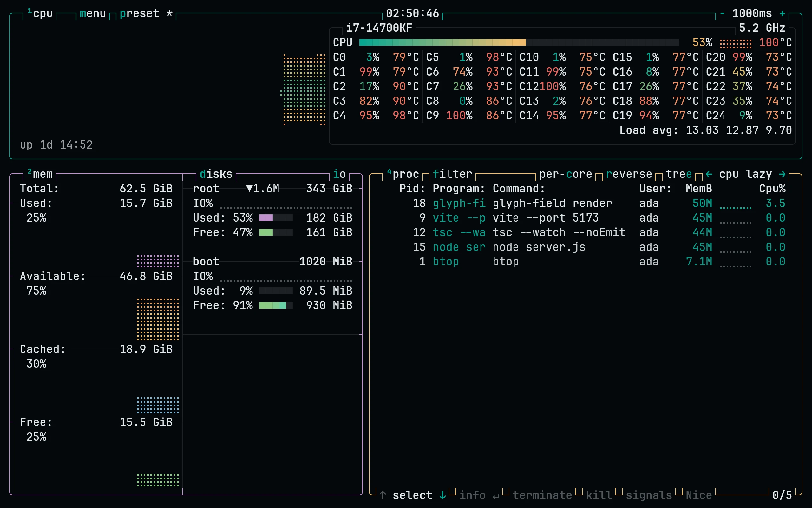
Task: Click the boot disk Free bar
Action: pyautogui.click(x=276, y=305)
